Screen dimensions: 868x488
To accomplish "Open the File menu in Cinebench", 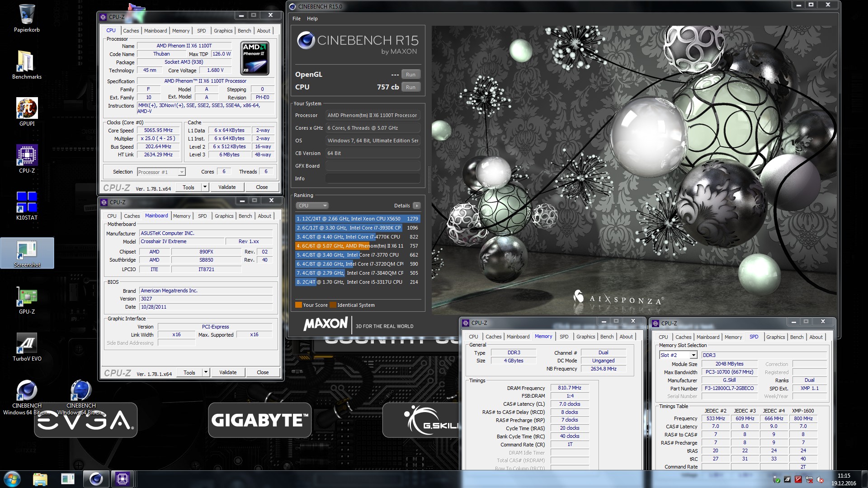I will click(x=297, y=19).
